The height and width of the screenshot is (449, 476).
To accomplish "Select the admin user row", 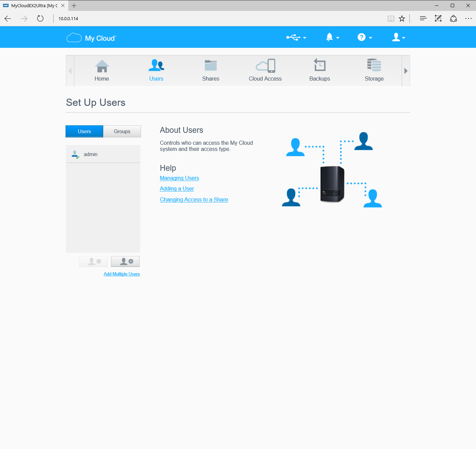I will [x=103, y=154].
